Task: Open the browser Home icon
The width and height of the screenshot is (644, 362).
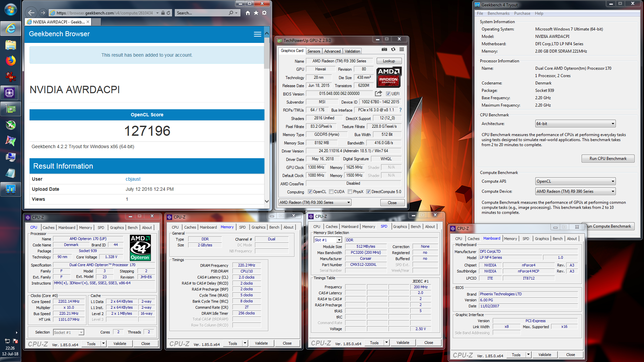Action: 248,13
